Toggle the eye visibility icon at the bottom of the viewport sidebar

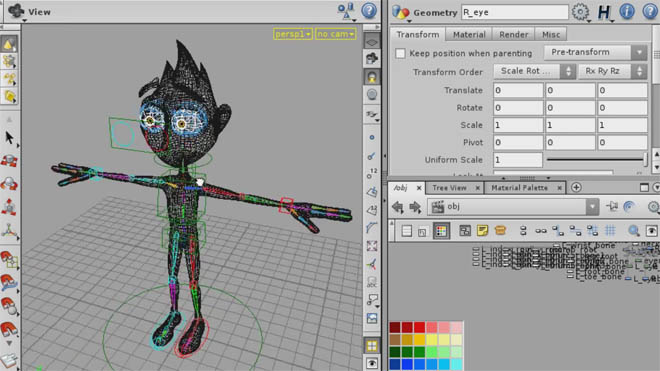point(372,363)
